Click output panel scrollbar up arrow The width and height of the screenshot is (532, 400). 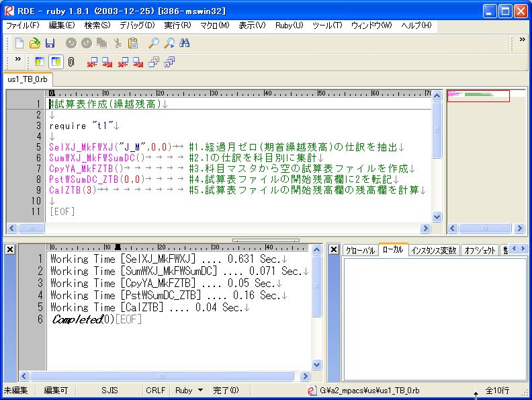(x=316, y=250)
